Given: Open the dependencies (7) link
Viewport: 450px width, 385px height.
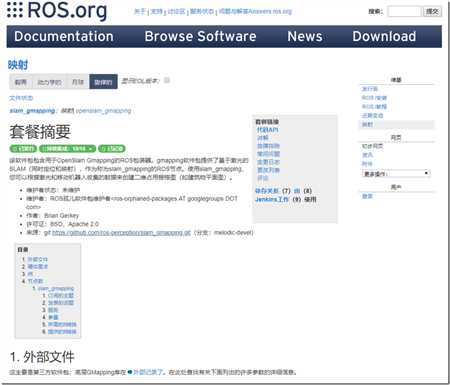Looking at the screenshot, I should click(x=267, y=191).
